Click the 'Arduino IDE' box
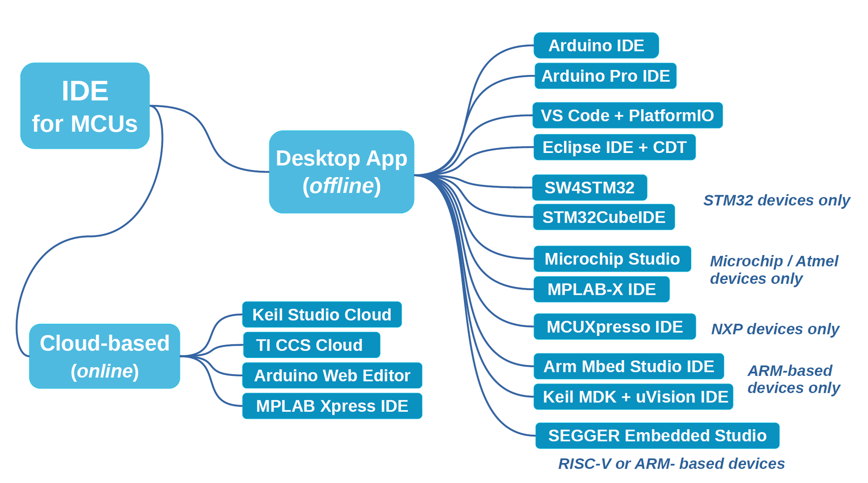The width and height of the screenshot is (868, 483). pyautogui.click(x=596, y=45)
